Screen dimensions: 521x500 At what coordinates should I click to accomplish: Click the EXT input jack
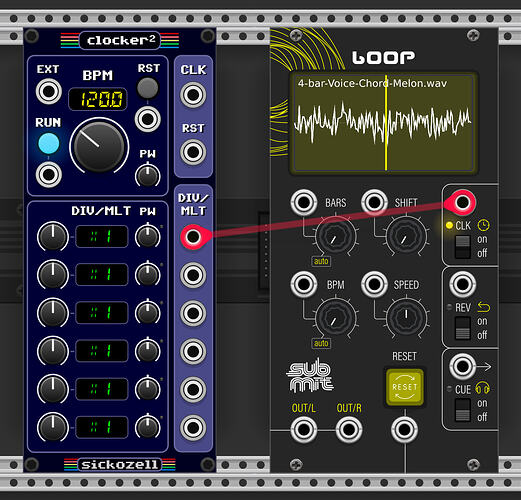coord(49,91)
